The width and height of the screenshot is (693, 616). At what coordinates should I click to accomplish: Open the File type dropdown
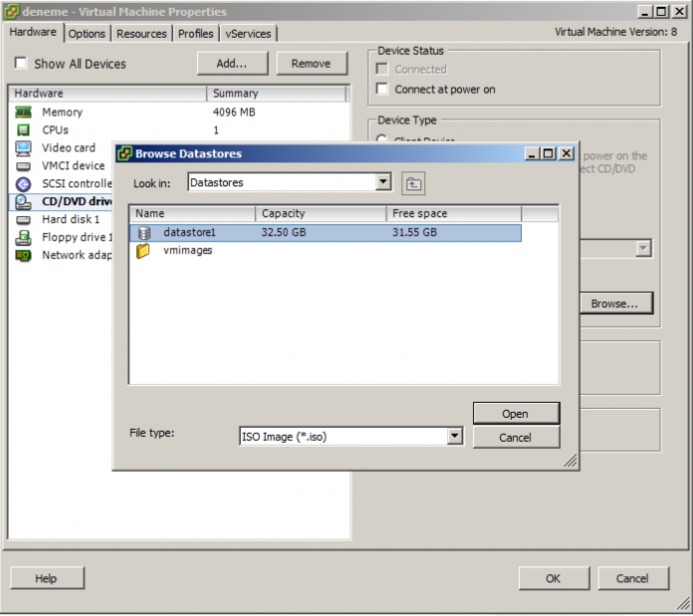tap(455, 436)
